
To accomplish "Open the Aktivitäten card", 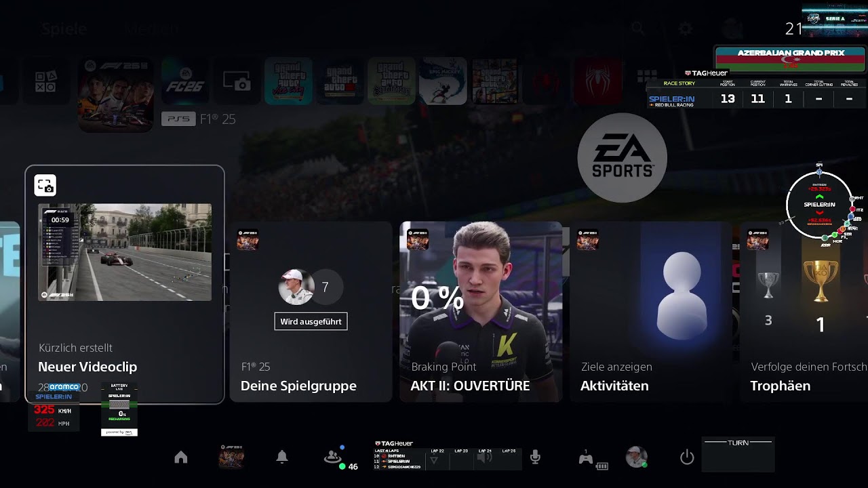I will point(651,312).
